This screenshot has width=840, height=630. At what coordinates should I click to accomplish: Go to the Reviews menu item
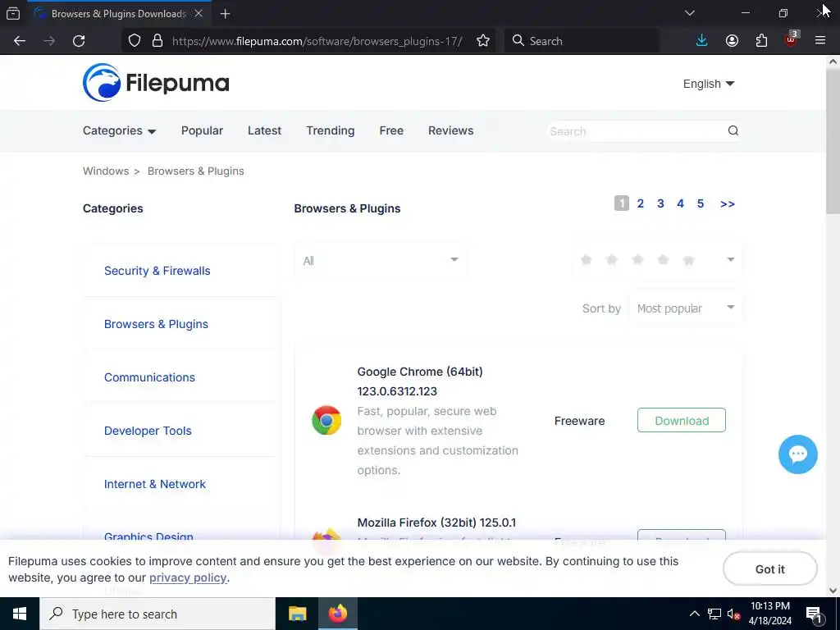[450, 130]
